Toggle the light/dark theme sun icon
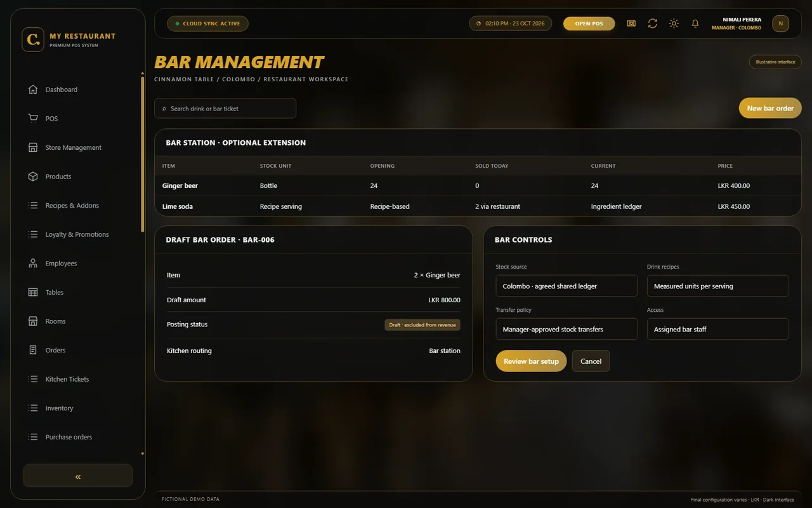 674,23
